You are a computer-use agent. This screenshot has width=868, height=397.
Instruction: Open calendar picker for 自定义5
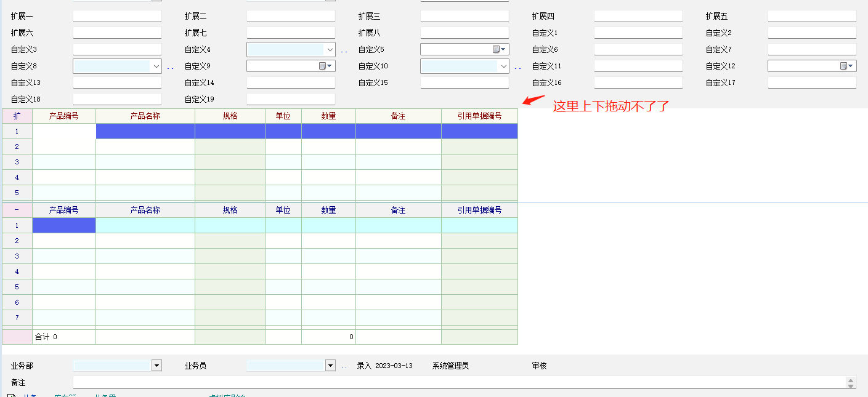500,49
